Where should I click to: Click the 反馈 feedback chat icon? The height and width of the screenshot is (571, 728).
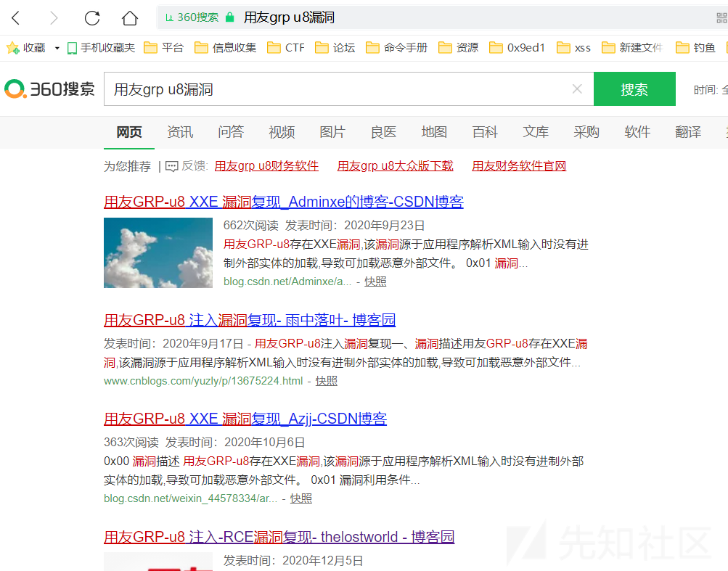(172, 166)
